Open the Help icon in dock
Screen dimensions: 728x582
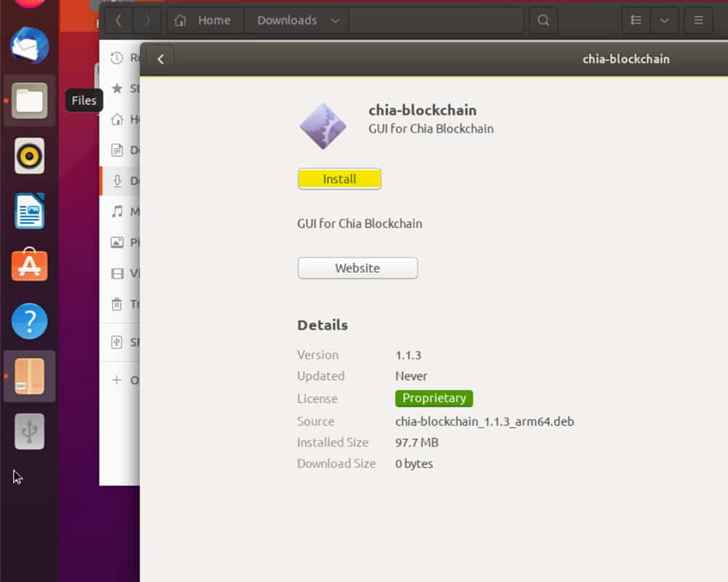(29, 321)
